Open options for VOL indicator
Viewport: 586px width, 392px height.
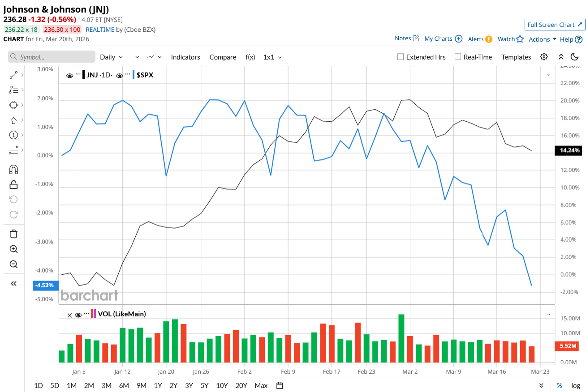[86, 313]
